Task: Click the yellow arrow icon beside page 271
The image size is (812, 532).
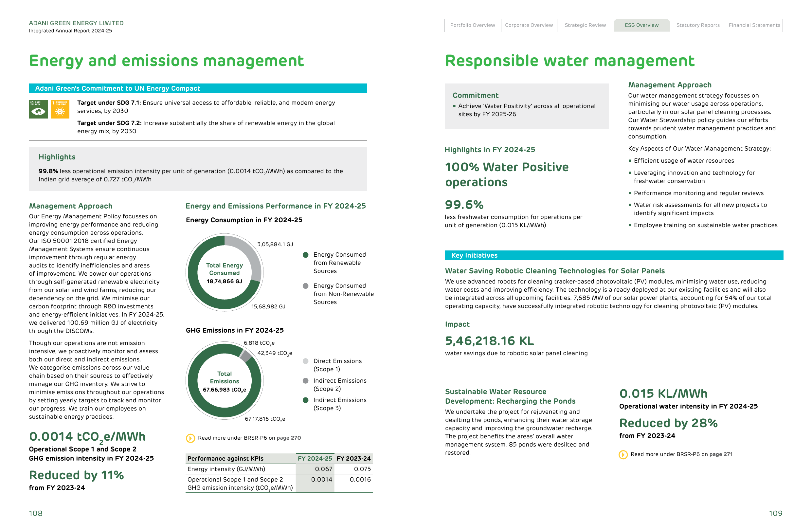Action: point(623,454)
